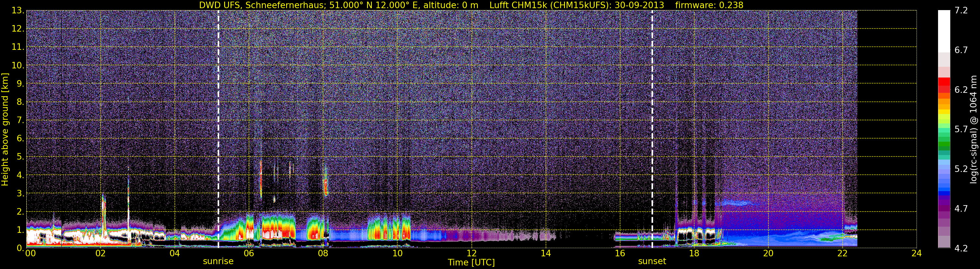Click the height tick label '5.'
Screen dimensions: 980x269
(x=20, y=157)
